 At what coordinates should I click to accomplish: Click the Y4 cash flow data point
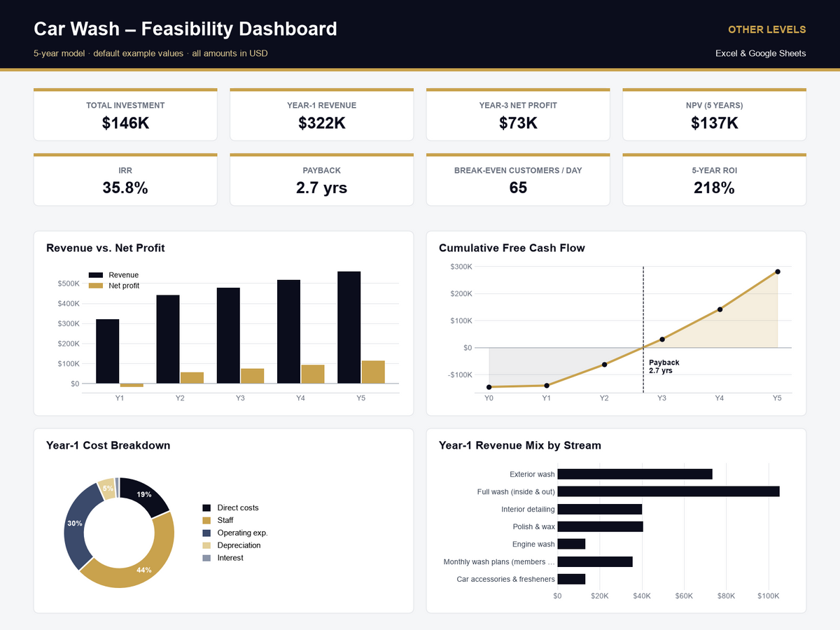(x=720, y=309)
